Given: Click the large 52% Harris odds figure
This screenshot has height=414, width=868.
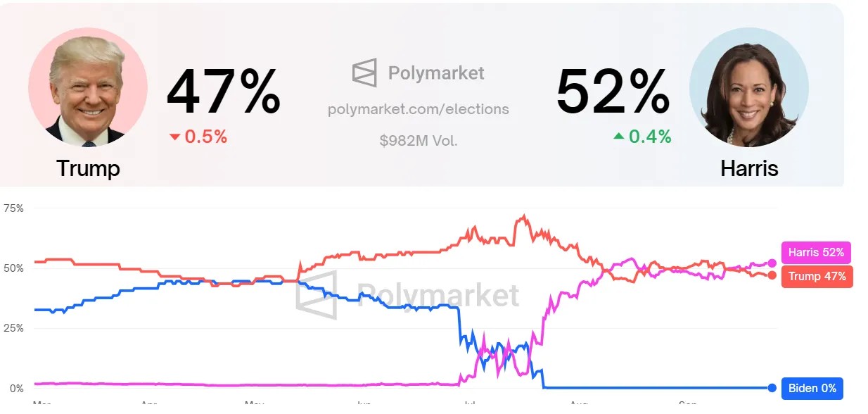Looking at the screenshot, I should [x=613, y=93].
